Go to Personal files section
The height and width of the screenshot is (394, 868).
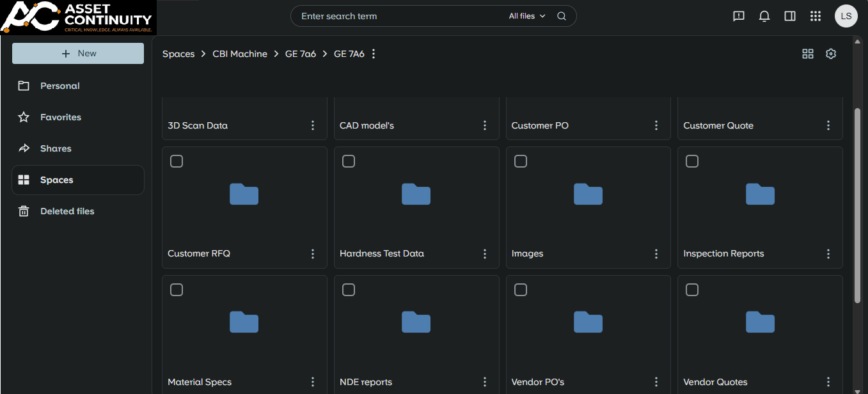[78, 86]
